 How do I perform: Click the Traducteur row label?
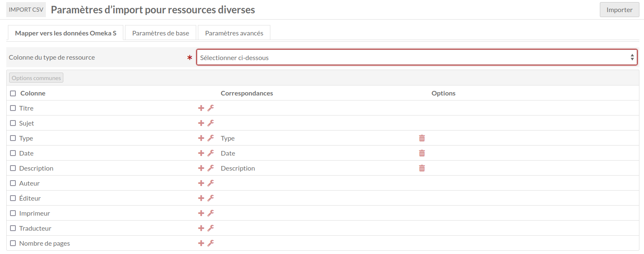(35, 228)
